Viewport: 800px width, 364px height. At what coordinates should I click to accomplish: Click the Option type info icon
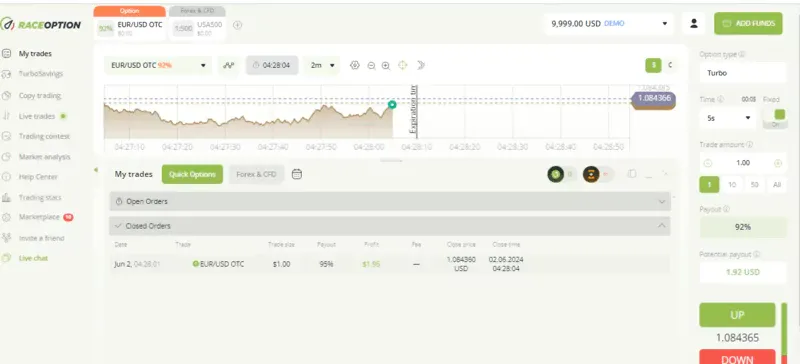pos(741,54)
